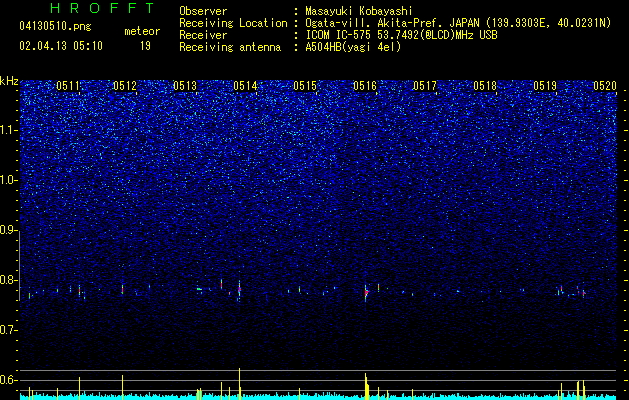Click the 0.7 kHz axis label
629x400 pixels.
coord(9,330)
